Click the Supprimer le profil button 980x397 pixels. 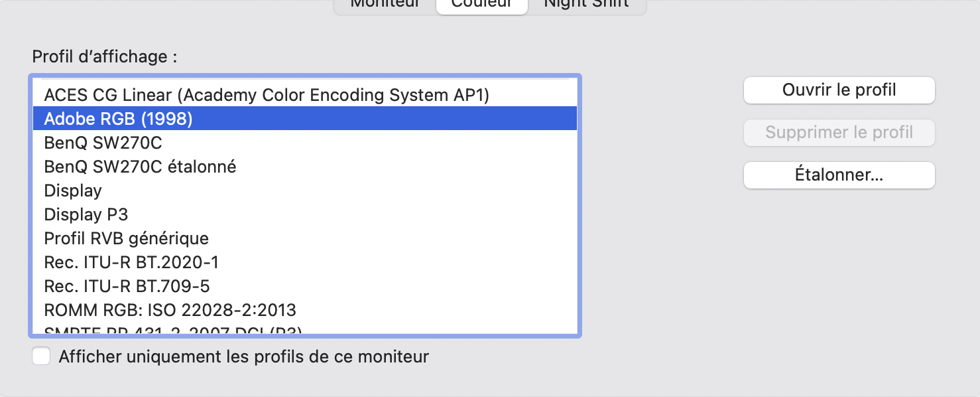coord(839,133)
